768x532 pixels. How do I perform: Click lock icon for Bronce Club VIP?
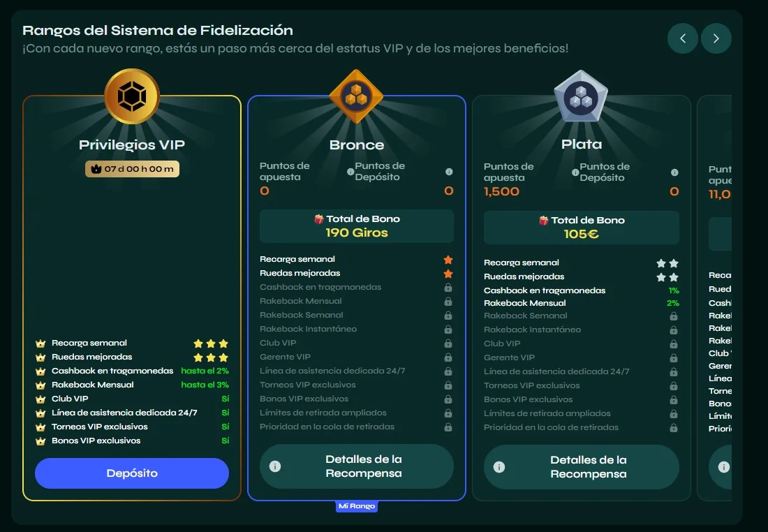pyautogui.click(x=448, y=343)
